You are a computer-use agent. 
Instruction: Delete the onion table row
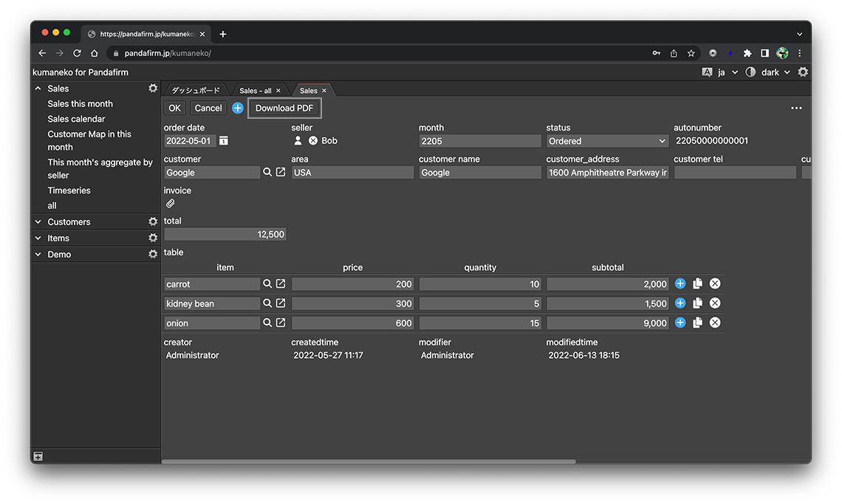(715, 323)
